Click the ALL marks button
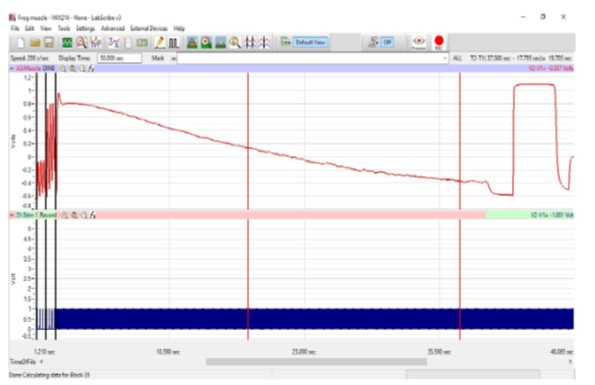The height and width of the screenshot is (385, 595). tap(457, 58)
